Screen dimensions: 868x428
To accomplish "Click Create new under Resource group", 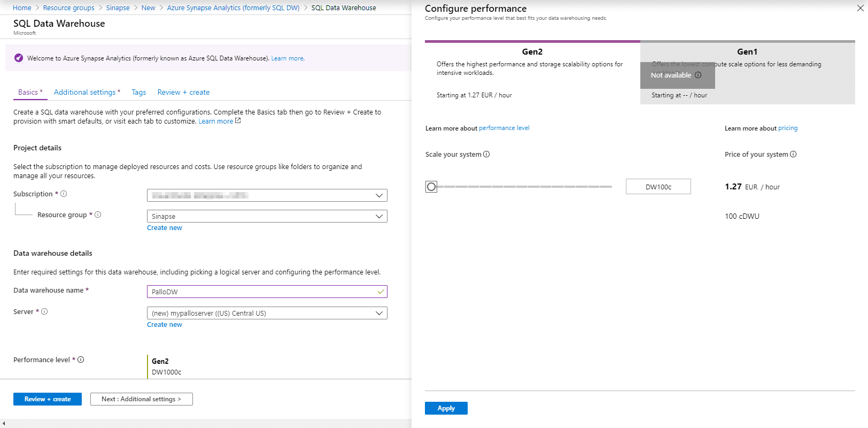I will coord(165,227).
